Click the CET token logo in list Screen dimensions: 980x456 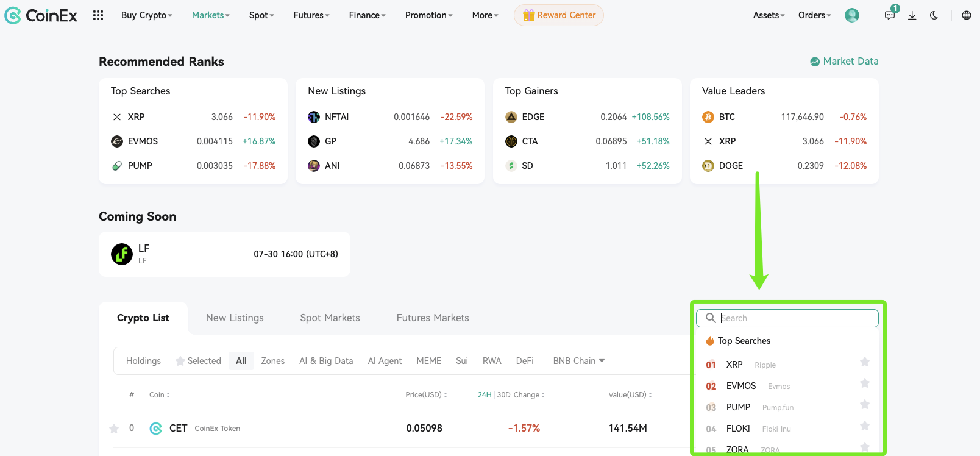(156, 429)
